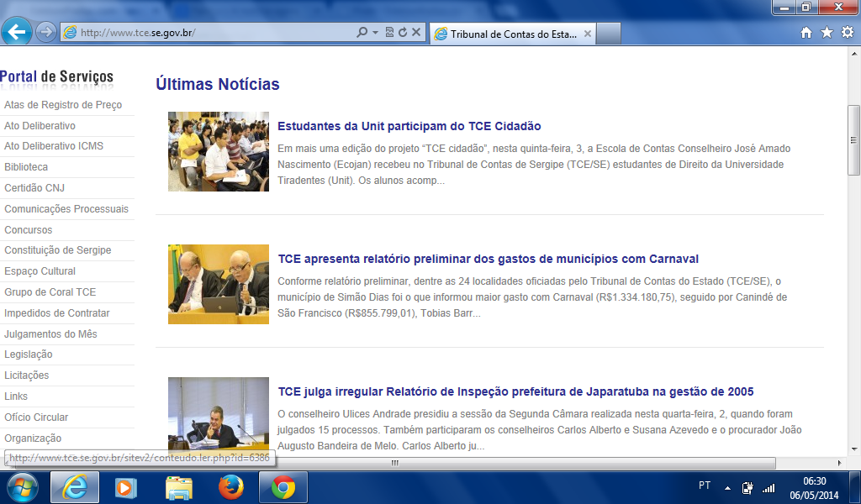The width and height of the screenshot is (861, 504).
Task: Click the horizontal scrollbar thumb
Action: click(x=394, y=463)
